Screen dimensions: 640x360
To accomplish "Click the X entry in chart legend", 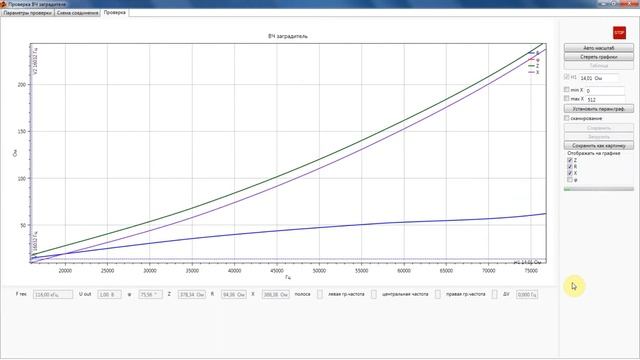I will coord(534,72).
